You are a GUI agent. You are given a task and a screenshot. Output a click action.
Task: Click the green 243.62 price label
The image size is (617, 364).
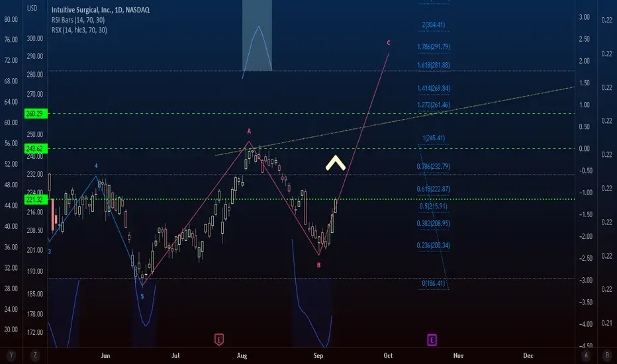36,149
